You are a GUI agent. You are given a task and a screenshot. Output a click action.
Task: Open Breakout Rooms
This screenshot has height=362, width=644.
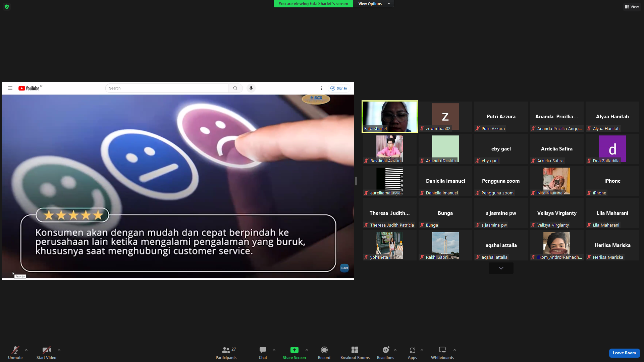[x=355, y=353]
